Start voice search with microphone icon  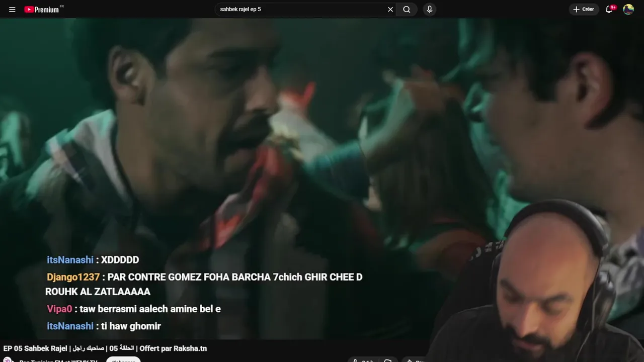[x=429, y=9]
